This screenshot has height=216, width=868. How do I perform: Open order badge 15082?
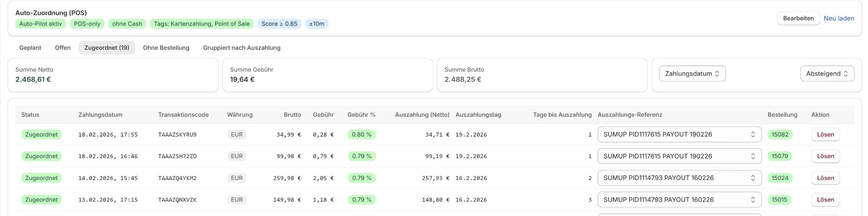coord(780,135)
